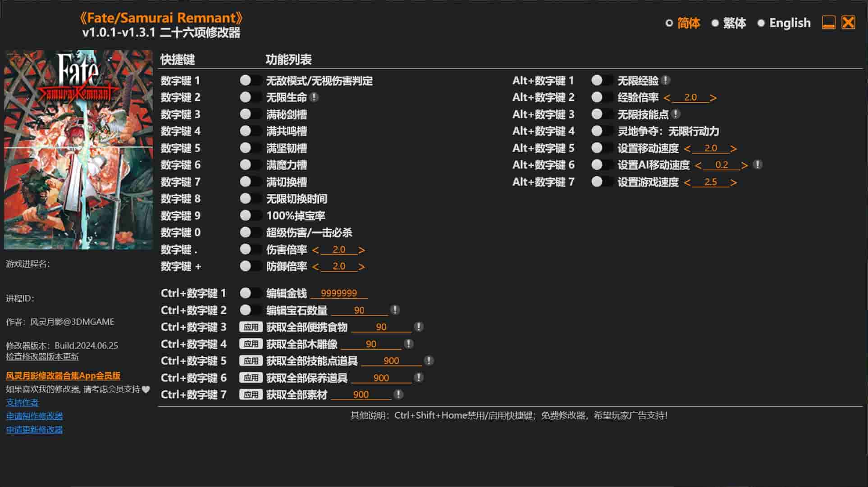
Task: Decrease 经验倍率 with left arrow
Action: [667, 98]
